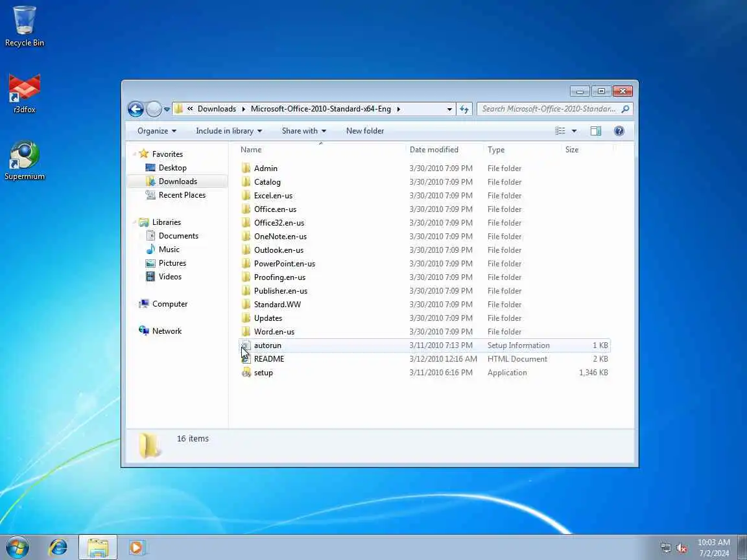Click the muted volume tray icon

pos(682,548)
